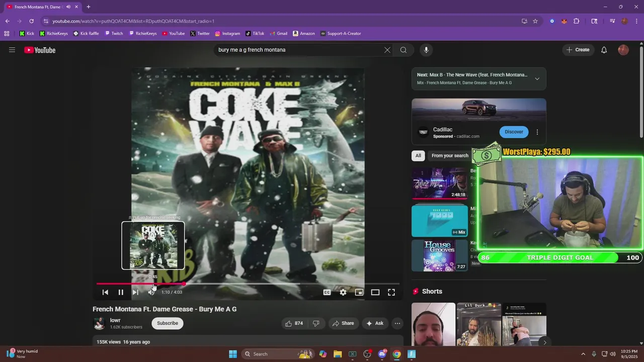
Task: Open the lowr channel name link
Action: 115,320
